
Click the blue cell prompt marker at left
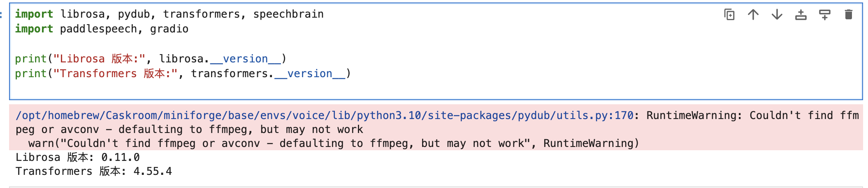[x=1, y=15]
